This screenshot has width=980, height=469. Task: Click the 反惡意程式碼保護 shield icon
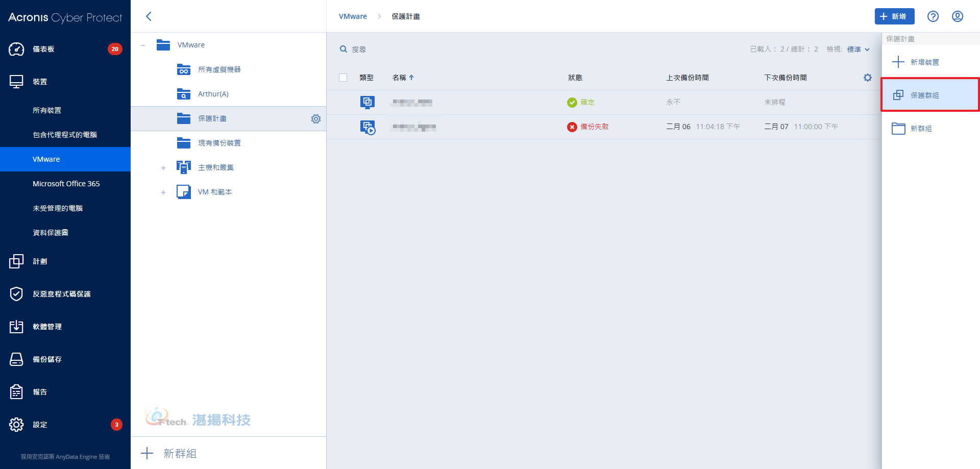point(16,294)
